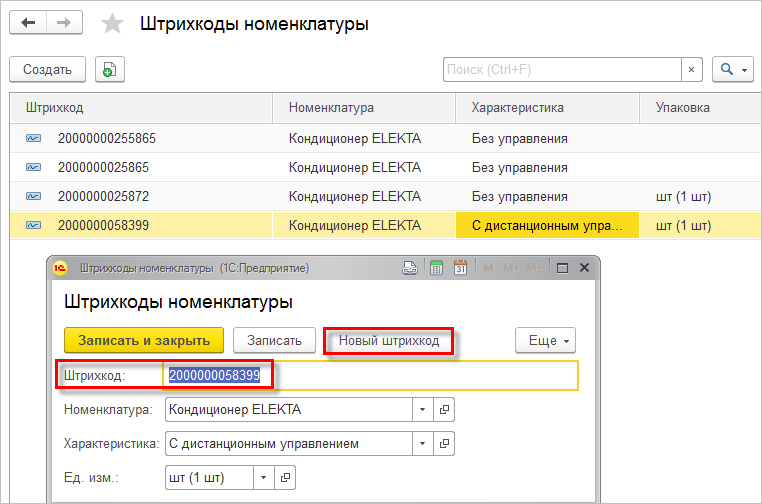762x504 pixels.
Task: Expand the Ед. изм. dropdown list
Action: (262, 478)
